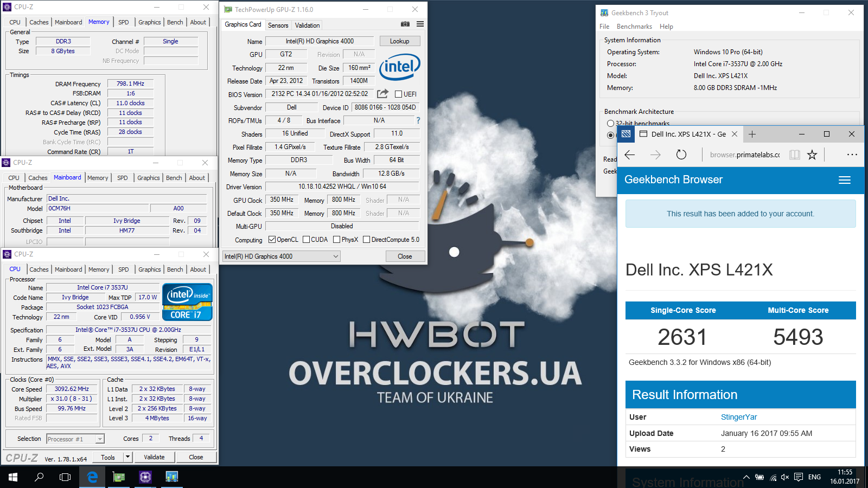Open the Geekbench Browser hamburger menu
This screenshot has width=868, height=488.
(845, 180)
